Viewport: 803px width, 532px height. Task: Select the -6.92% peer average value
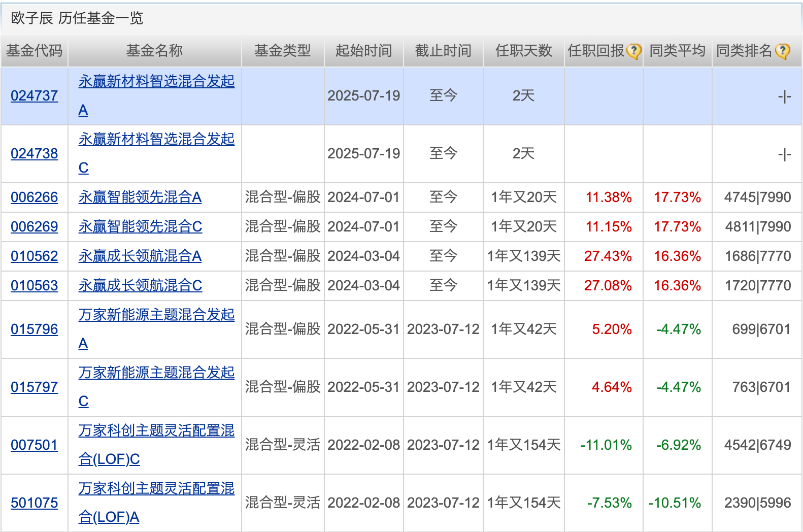click(x=679, y=445)
